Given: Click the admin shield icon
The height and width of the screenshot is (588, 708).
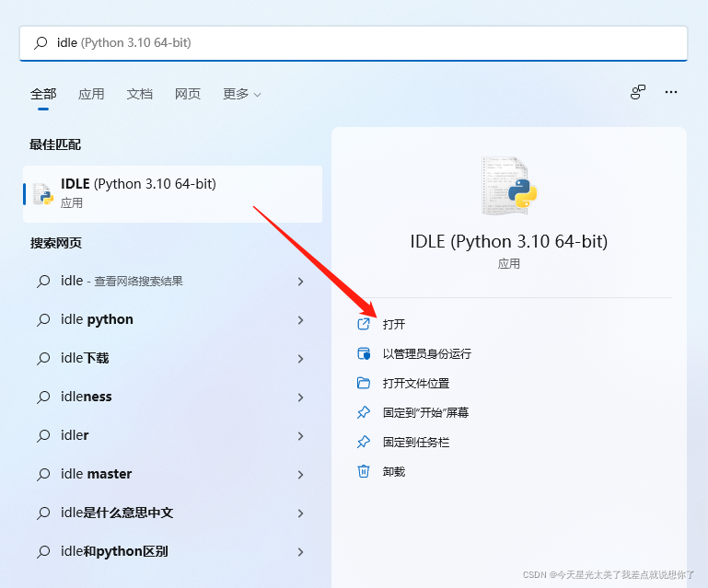Looking at the screenshot, I should click(x=364, y=353).
